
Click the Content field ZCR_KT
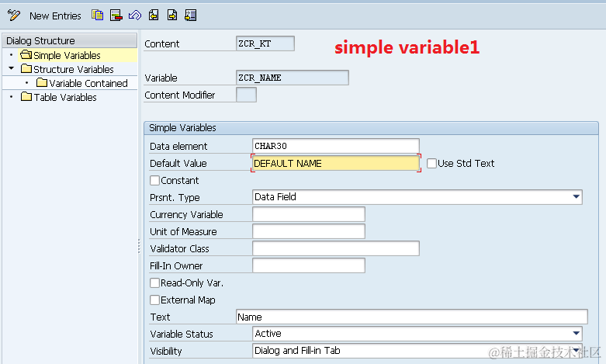pos(265,43)
